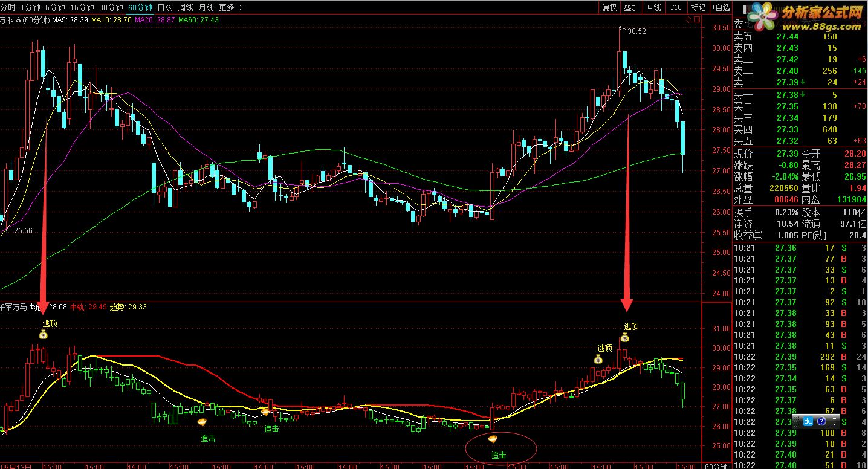Image resolution: width=868 pixels, height=469 pixels.
Task: Click the blue 'du' icon on floating bar
Action: pos(807,421)
